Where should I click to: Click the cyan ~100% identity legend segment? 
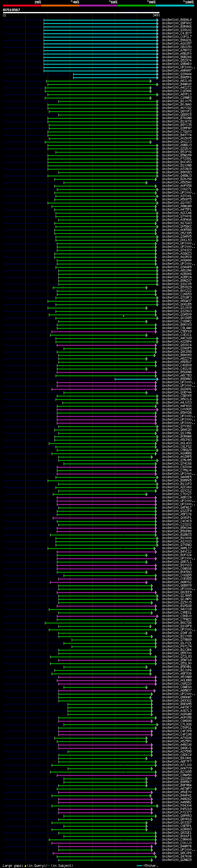point(175,6)
